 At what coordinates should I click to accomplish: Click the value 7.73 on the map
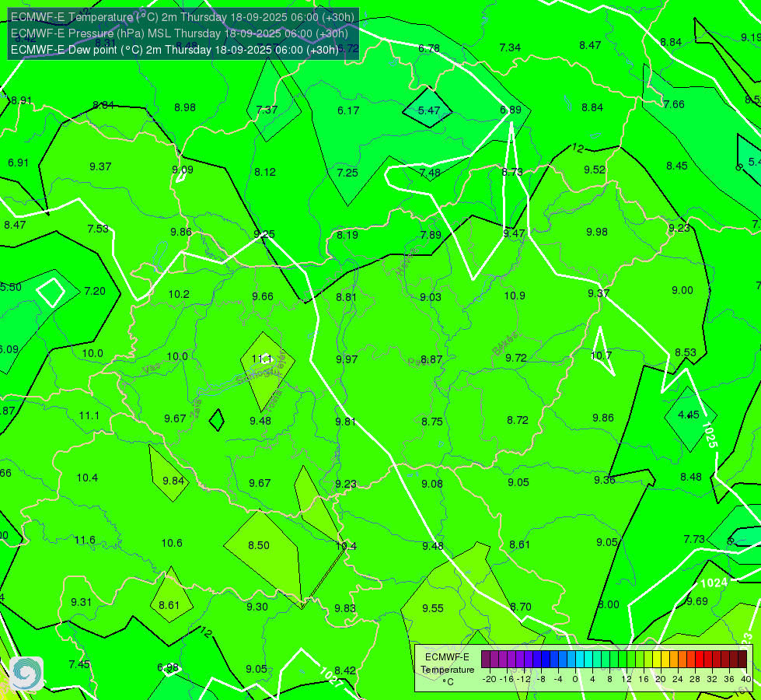tap(694, 539)
